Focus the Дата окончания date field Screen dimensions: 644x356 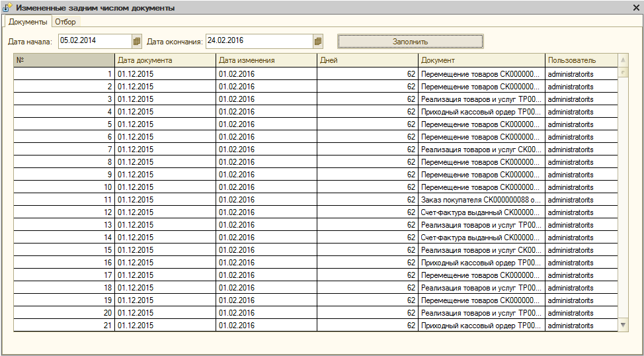pyautogui.click(x=259, y=41)
